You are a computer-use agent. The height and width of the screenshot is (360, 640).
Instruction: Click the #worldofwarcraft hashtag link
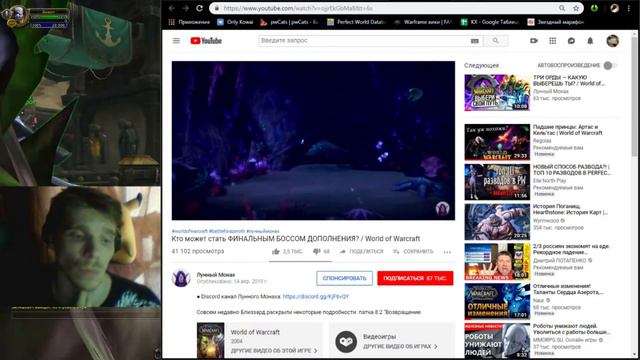[x=189, y=231]
